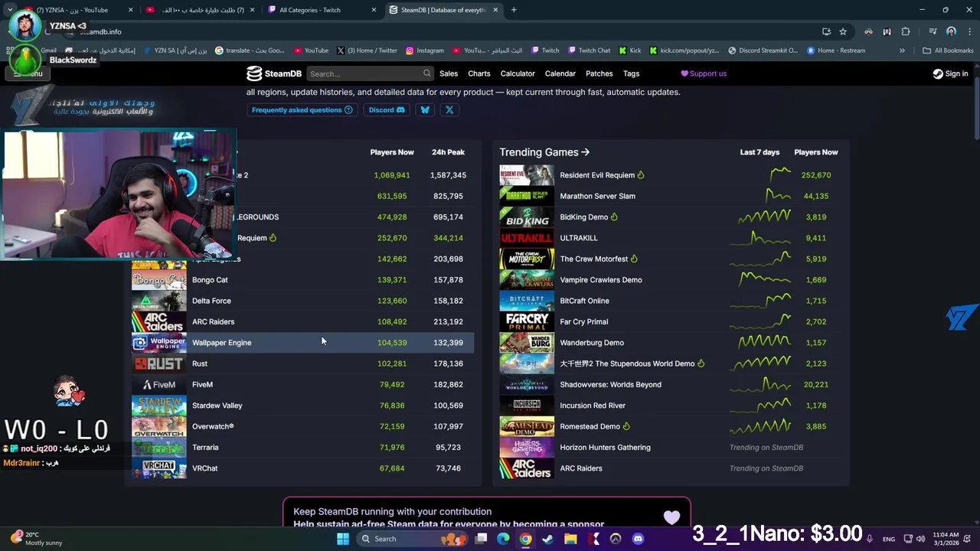Screen dimensions: 980x551
Task: Open File Explorer from the taskbar
Action: 570,539
